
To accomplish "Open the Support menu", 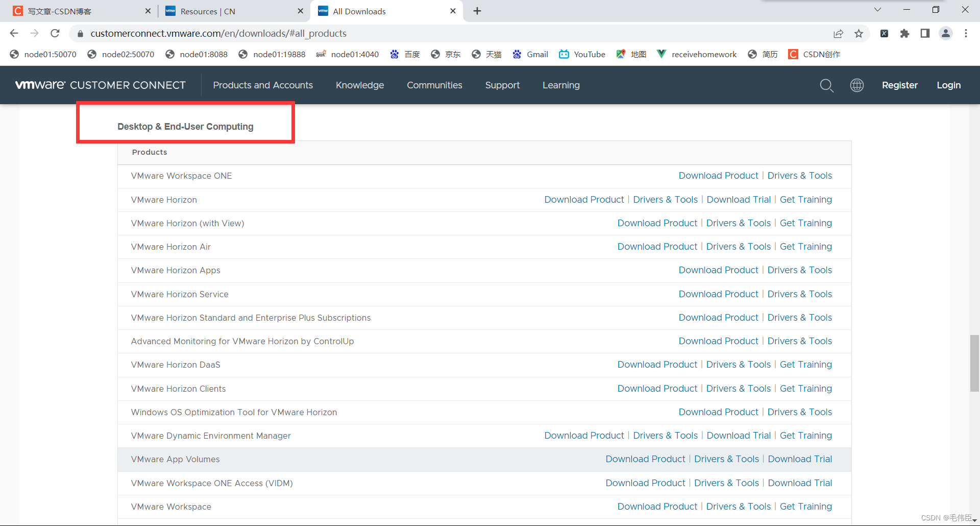I will [502, 85].
